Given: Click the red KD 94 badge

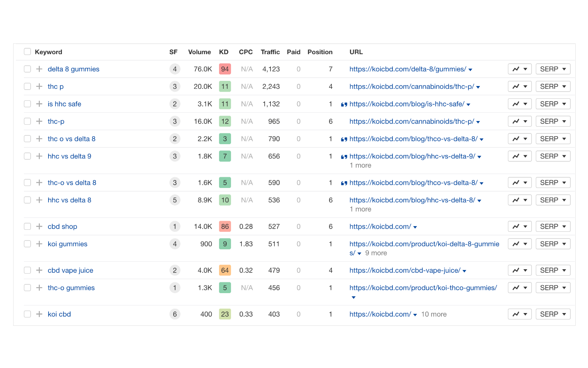Looking at the screenshot, I should point(225,69).
